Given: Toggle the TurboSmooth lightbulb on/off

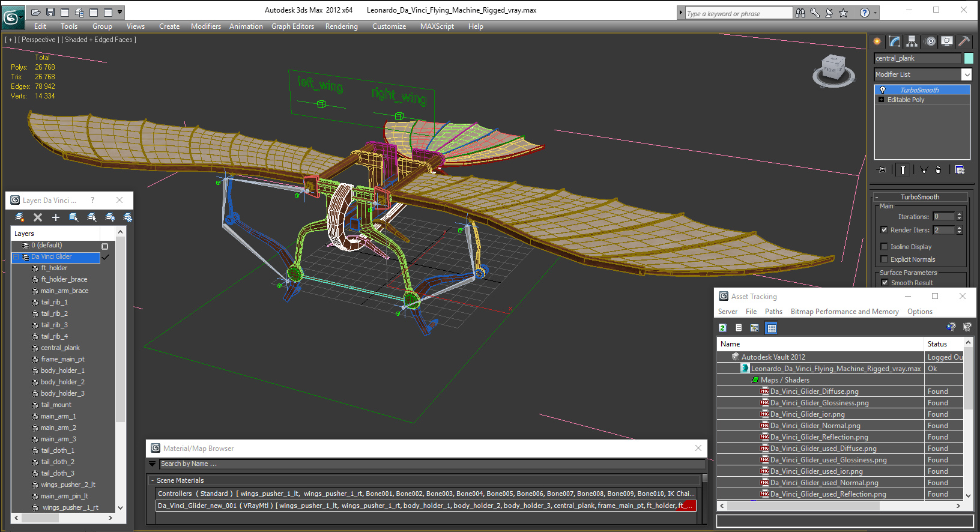Looking at the screenshot, I should (883, 90).
